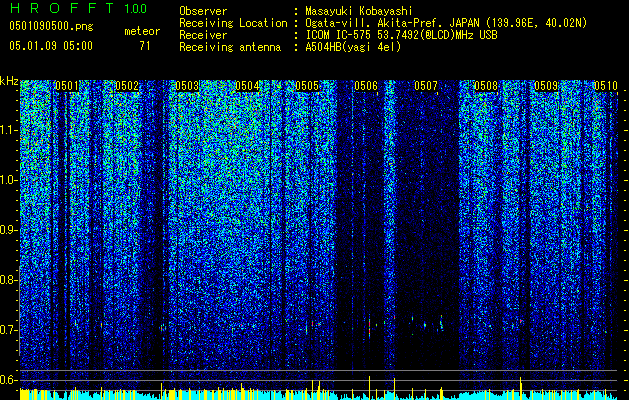Click the version number 1.0.0
629x400 pixels.
click(136, 9)
